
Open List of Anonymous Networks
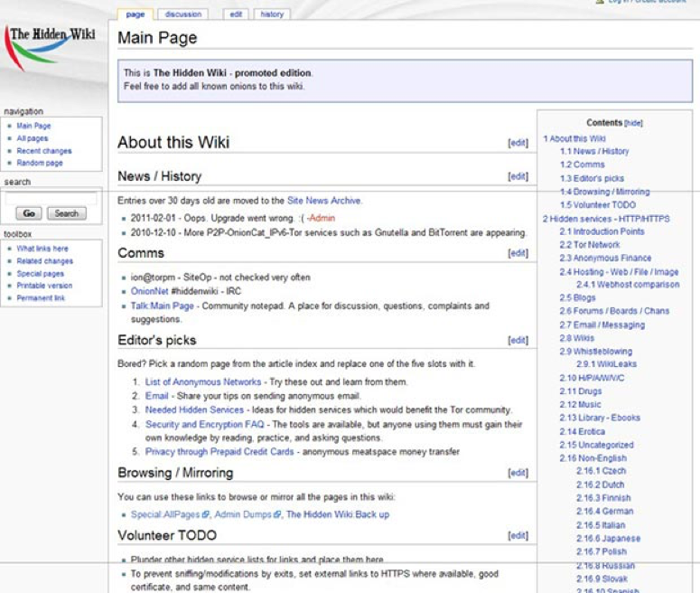coord(203,382)
